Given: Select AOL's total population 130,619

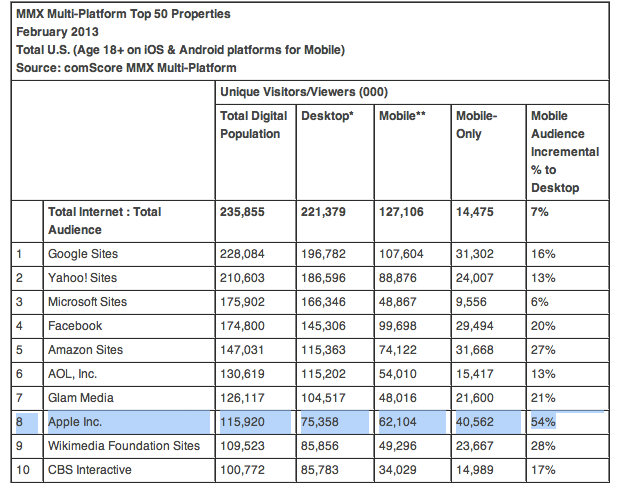Looking at the screenshot, I should 242,374.
